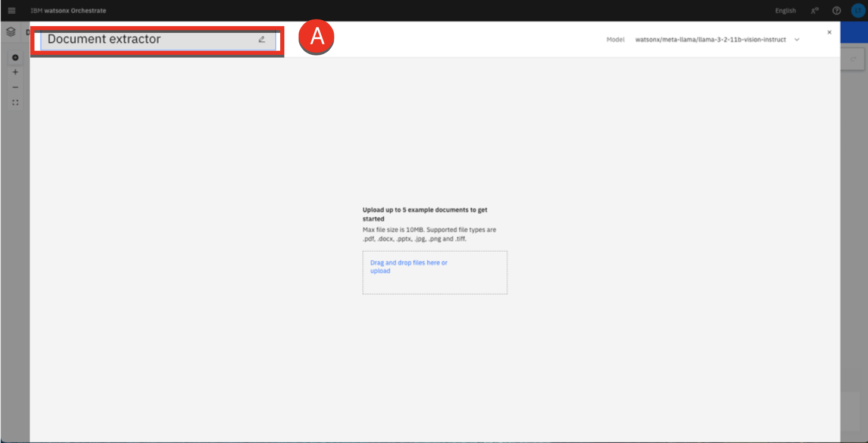Fit the canvas to screen
The image size is (868, 443).
[15, 102]
